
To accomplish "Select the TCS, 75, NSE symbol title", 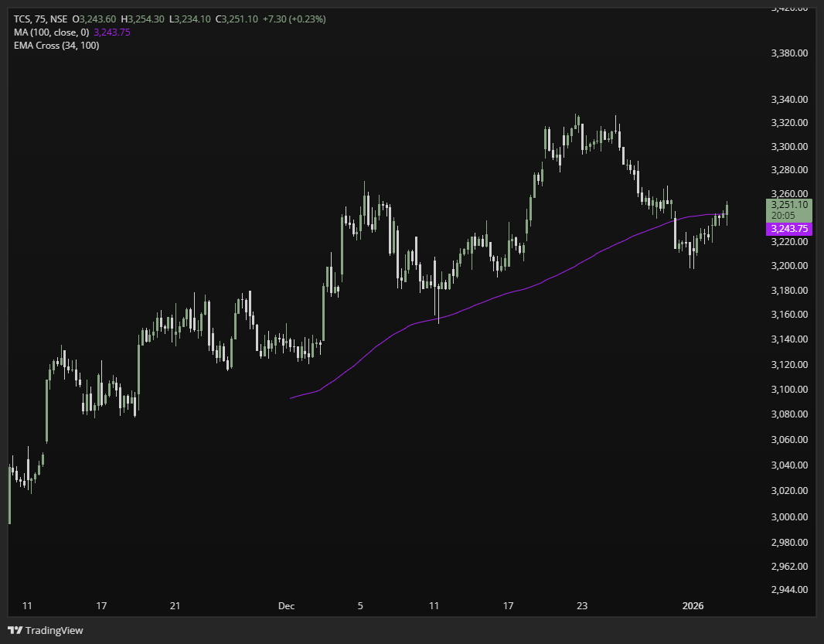I will 39,19.
